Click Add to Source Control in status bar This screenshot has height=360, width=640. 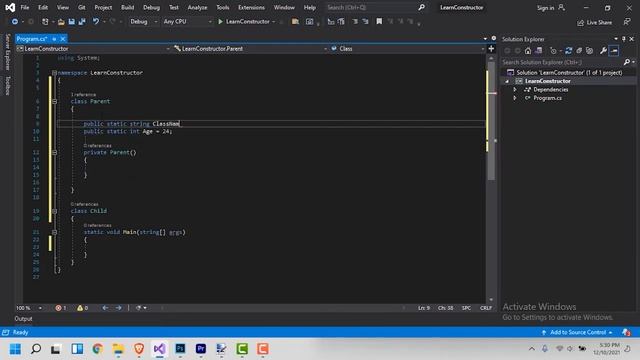[x=578, y=332]
